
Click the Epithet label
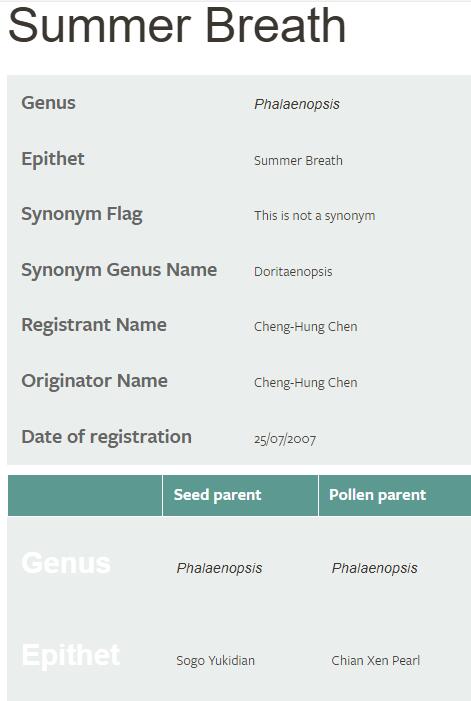click(x=53, y=159)
